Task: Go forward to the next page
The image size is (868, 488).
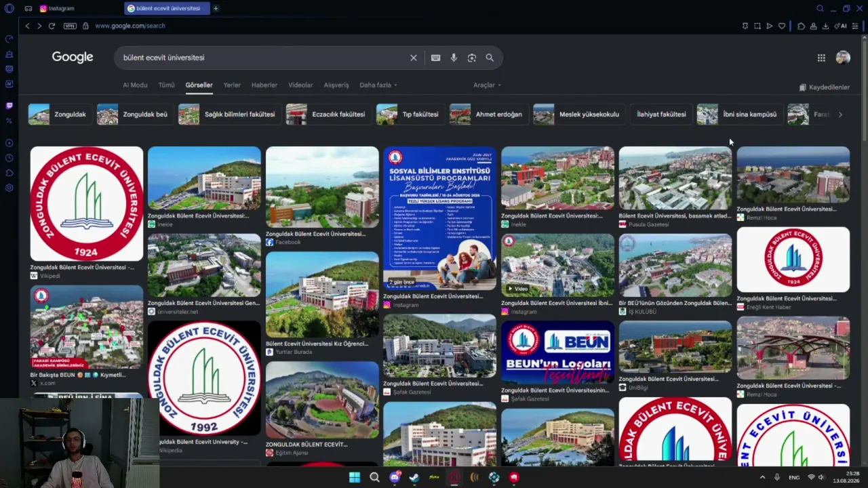Action: pos(39,26)
